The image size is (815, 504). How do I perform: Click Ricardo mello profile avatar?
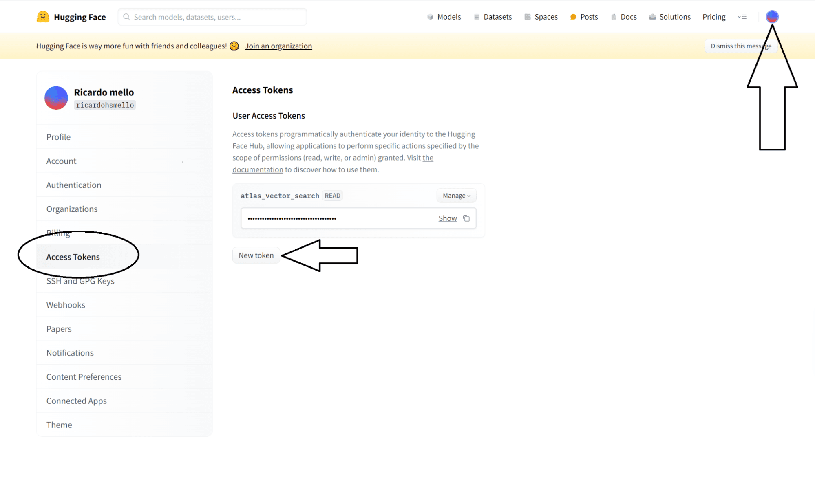[x=56, y=98]
